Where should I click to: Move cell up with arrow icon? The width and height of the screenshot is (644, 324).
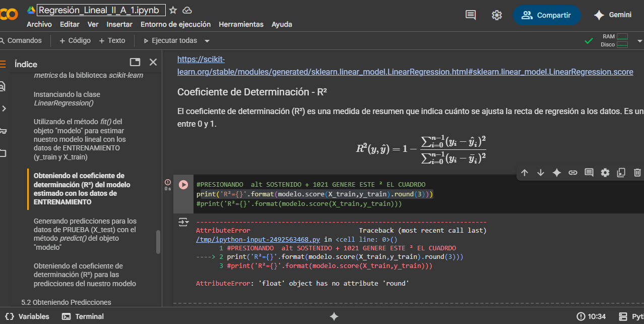pyautogui.click(x=525, y=173)
